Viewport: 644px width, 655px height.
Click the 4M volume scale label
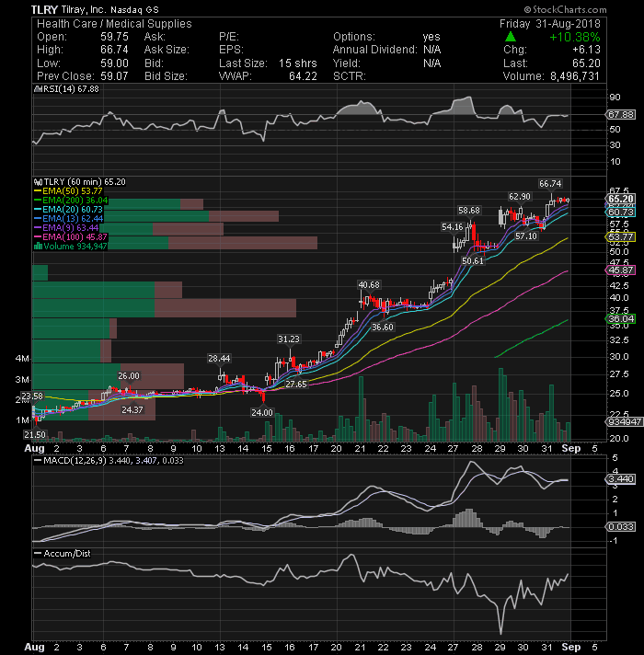[22, 359]
